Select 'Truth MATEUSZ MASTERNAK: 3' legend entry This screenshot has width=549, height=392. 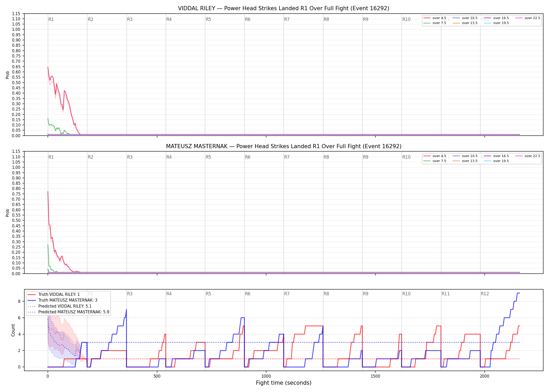point(62,300)
